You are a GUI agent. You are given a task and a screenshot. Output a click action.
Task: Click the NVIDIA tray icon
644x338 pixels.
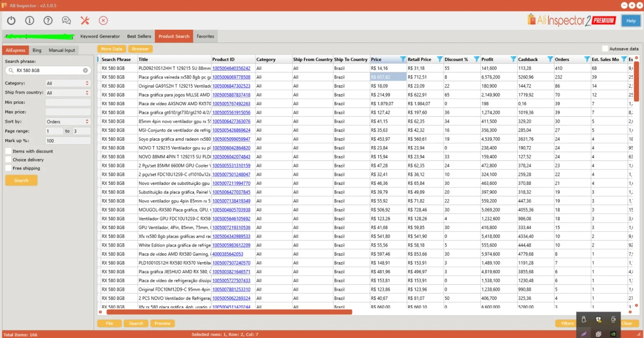[613, 334]
